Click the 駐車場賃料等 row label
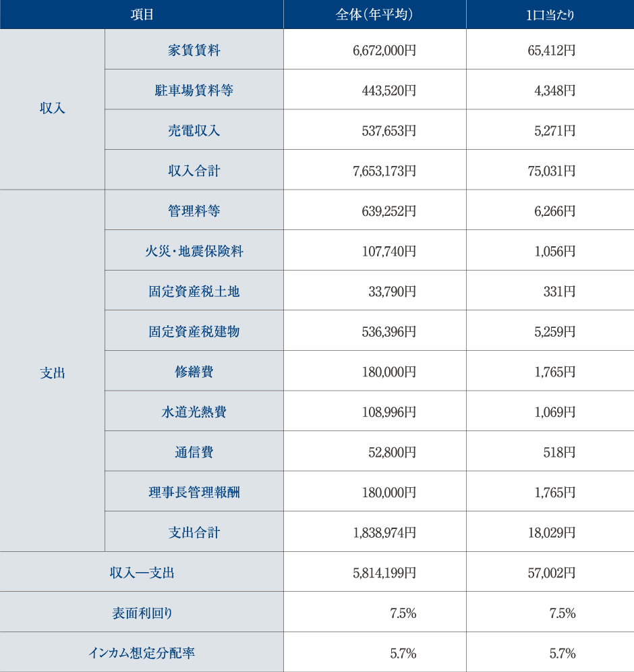This screenshot has height=672, width=634. (194, 90)
